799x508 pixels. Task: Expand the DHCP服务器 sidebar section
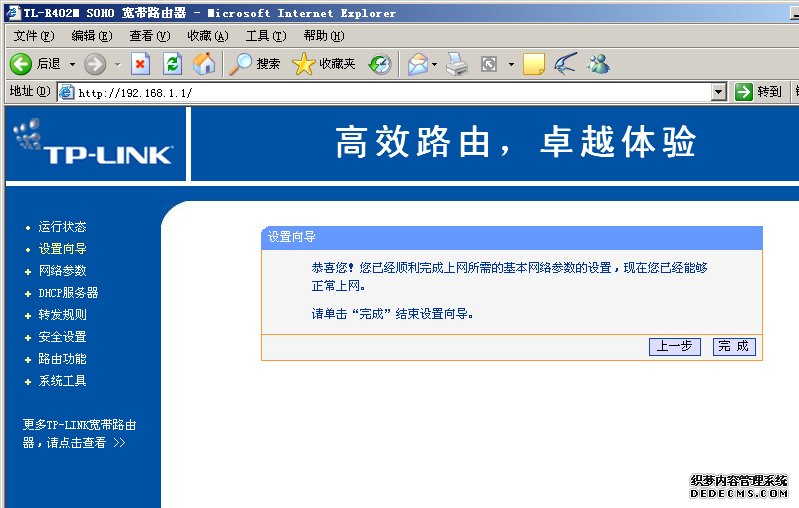(x=68, y=293)
